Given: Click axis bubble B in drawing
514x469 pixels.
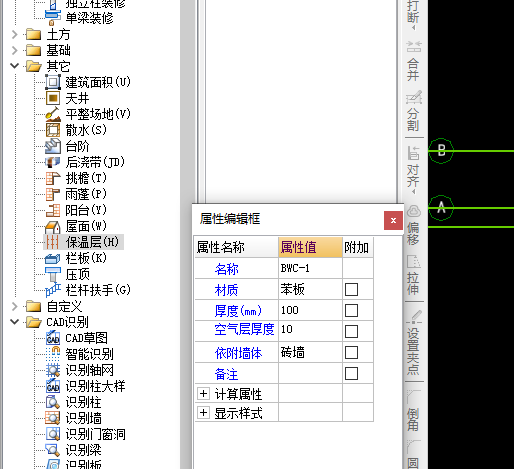Looking at the screenshot, I should click(x=441, y=151).
